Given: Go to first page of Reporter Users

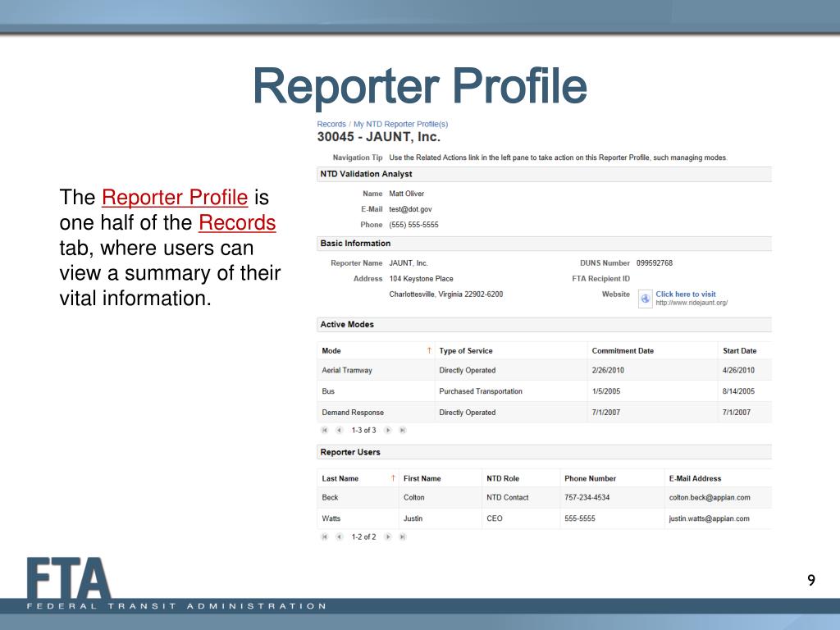Looking at the screenshot, I should pos(324,536).
